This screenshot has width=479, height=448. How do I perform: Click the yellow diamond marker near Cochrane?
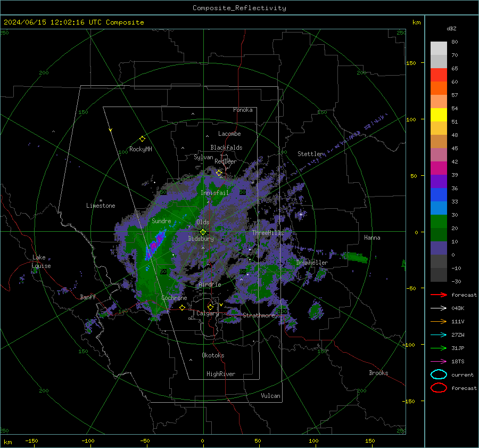pos(183,308)
